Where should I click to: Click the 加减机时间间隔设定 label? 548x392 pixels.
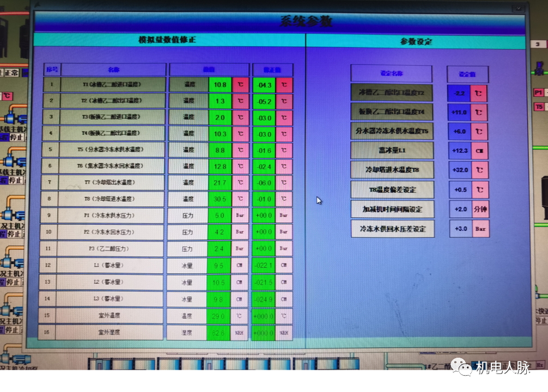(392, 209)
